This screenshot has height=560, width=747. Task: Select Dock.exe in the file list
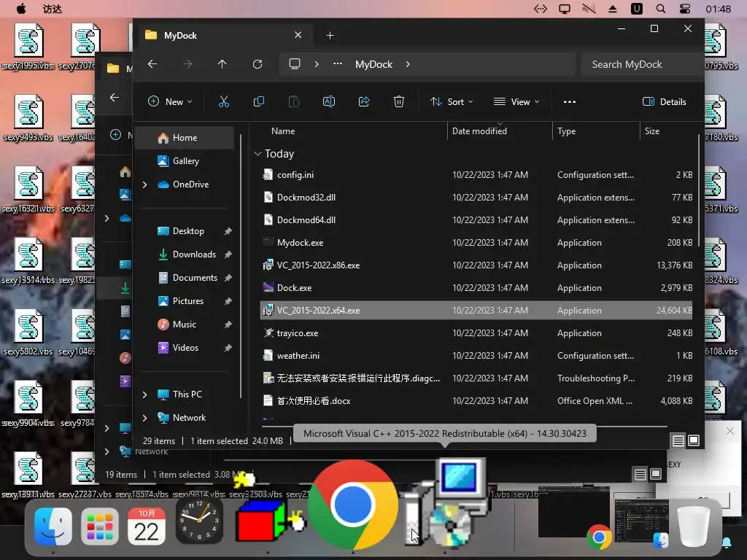tap(476, 287)
